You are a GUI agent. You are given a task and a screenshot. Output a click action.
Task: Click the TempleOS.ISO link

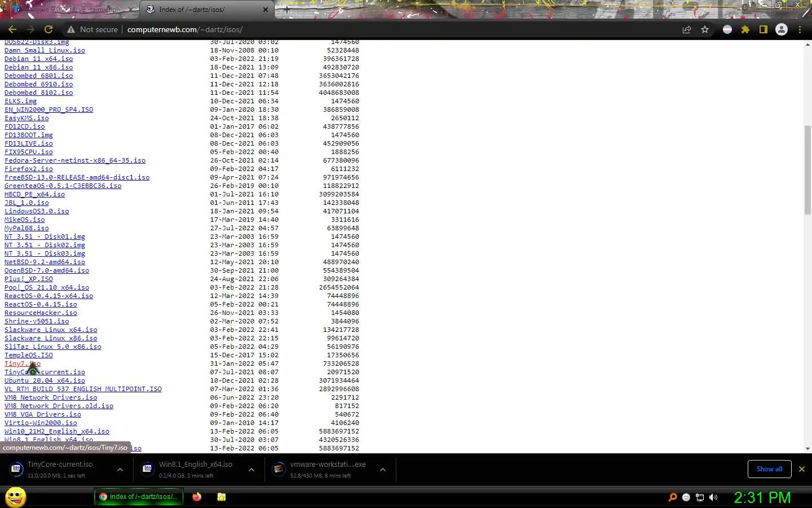tap(28, 355)
